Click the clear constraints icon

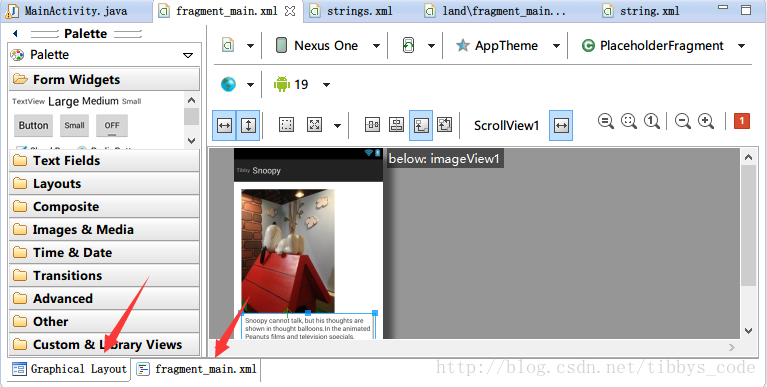444,124
